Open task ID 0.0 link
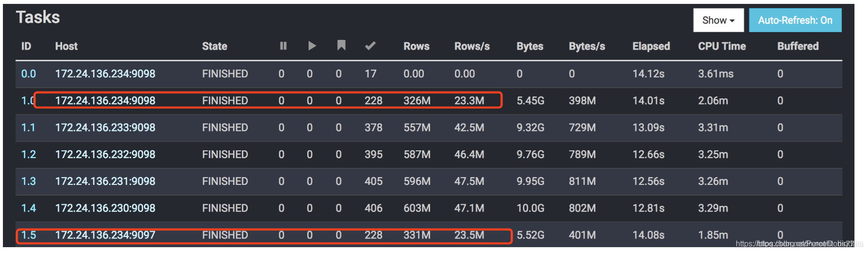 coord(29,74)
